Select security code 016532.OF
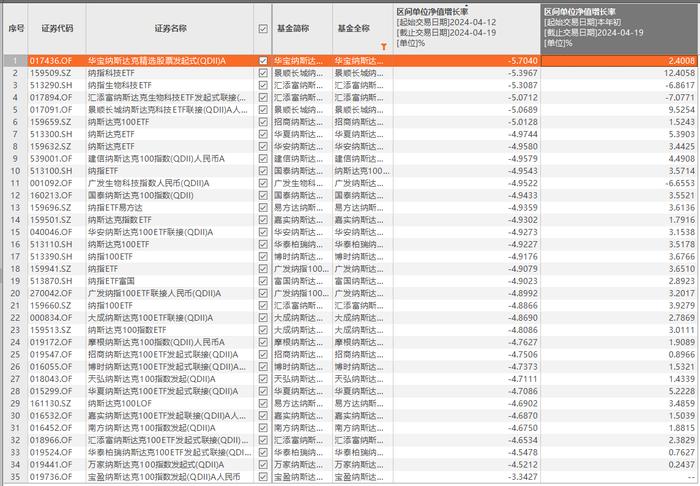 coord(51,415)
